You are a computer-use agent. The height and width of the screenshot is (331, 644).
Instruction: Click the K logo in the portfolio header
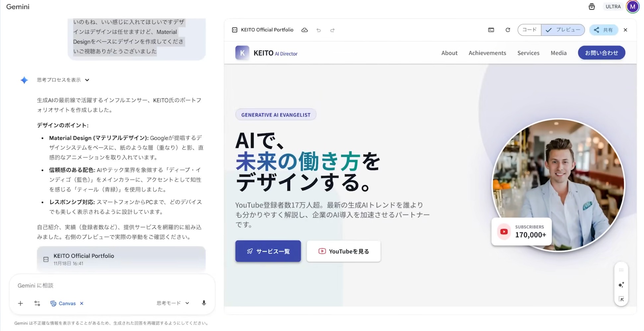pos(242,53)
